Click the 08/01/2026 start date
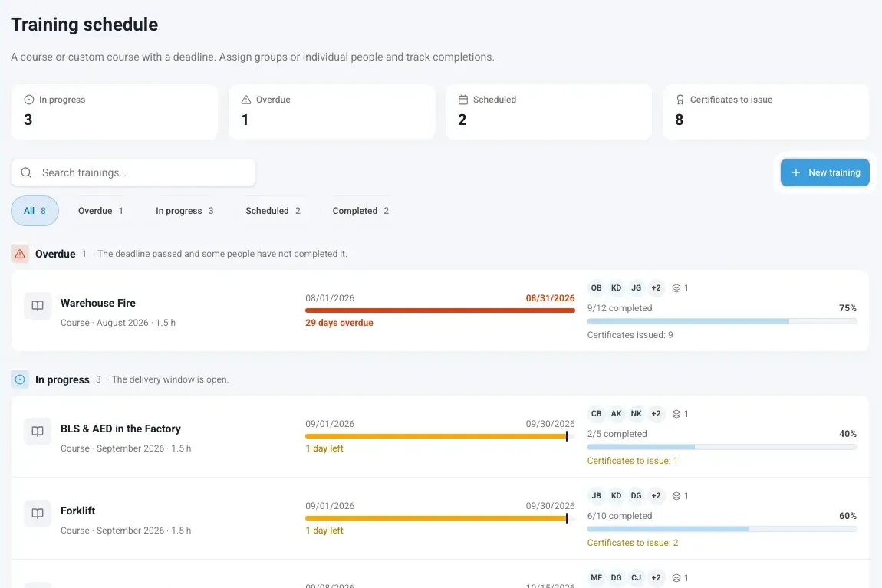 [x=330, y=298]
